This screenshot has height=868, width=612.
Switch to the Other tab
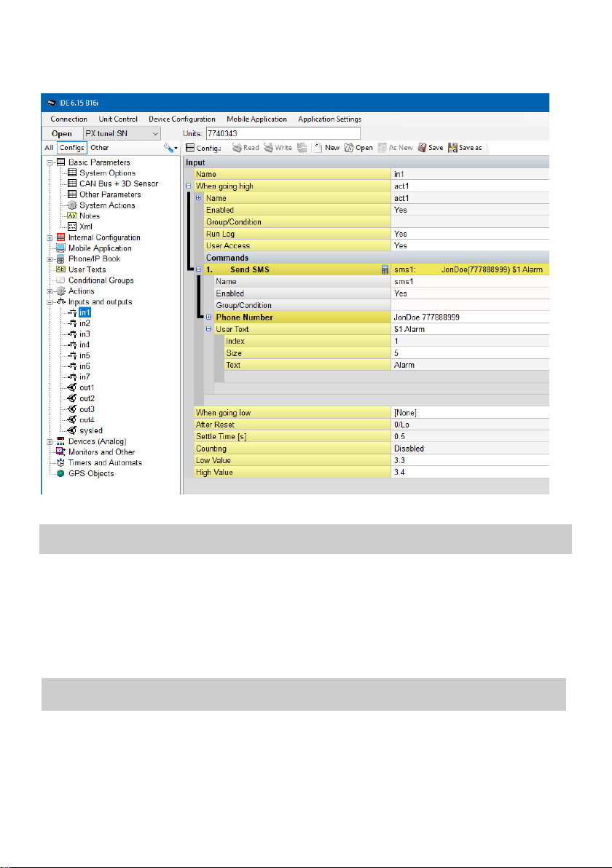(100, 148)
